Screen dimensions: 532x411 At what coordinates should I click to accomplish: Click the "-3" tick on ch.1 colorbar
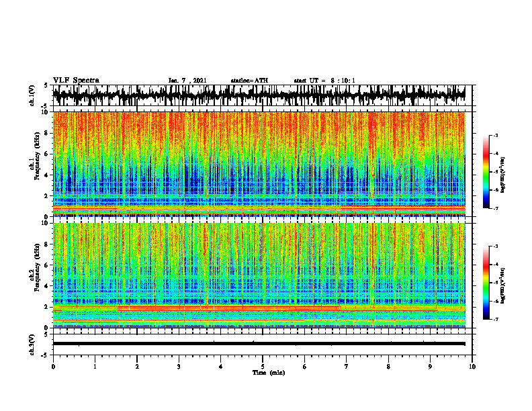tap(496, 136)
